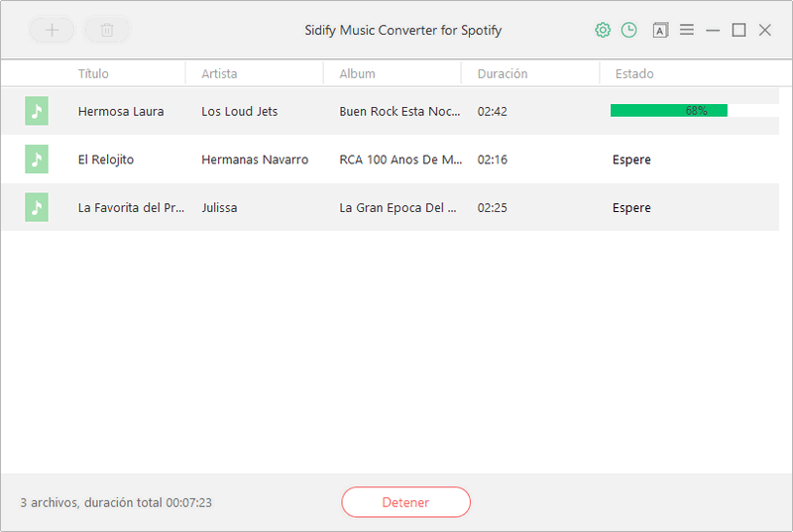This screenshot has width=793, height=532.
Task: Select the El Relojito title
Action: click(106, 160)
